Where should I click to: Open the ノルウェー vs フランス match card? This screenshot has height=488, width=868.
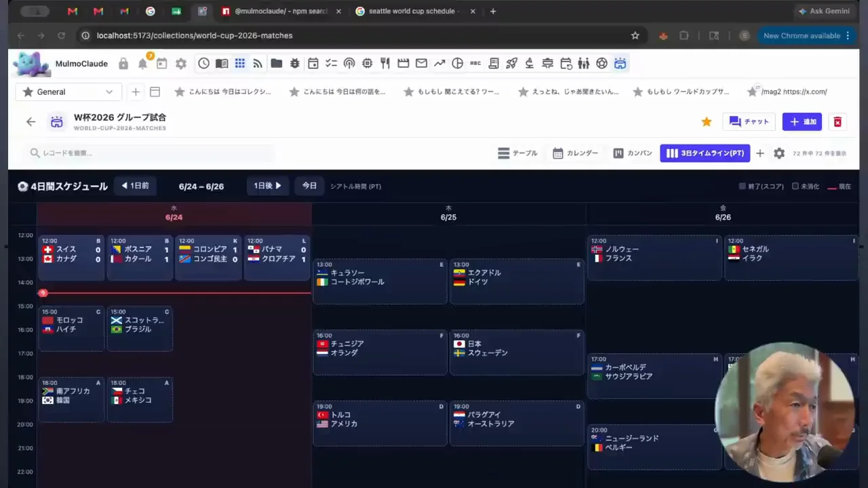(654, 258)
